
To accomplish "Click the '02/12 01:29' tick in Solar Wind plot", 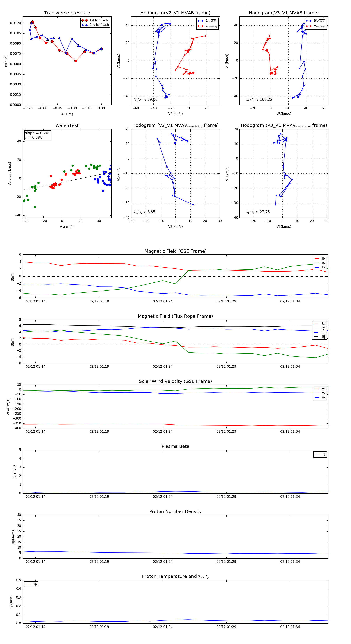I will pyautogui.click(x=226, y=431).
